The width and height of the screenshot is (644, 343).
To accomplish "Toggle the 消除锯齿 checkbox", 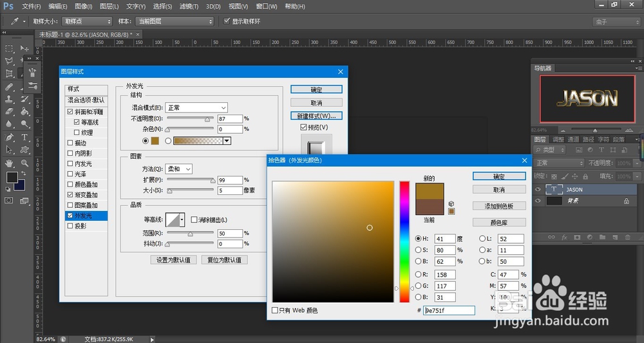I will pos(194,220).
